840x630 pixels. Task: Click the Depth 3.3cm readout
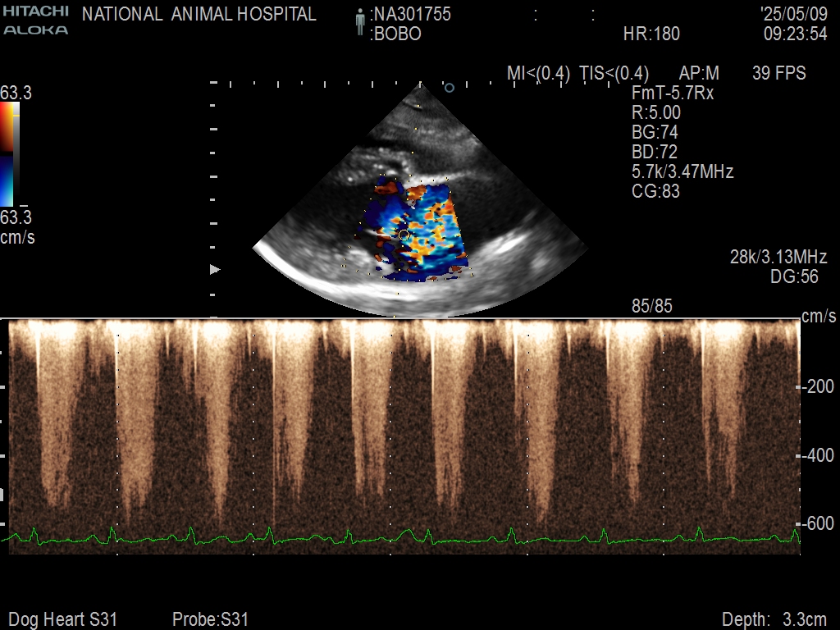[774, 619]
